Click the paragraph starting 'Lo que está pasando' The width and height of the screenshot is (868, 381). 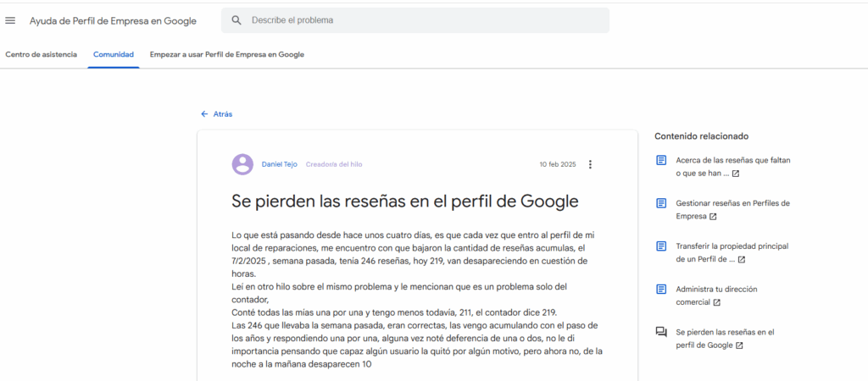[x=414, y=254]
